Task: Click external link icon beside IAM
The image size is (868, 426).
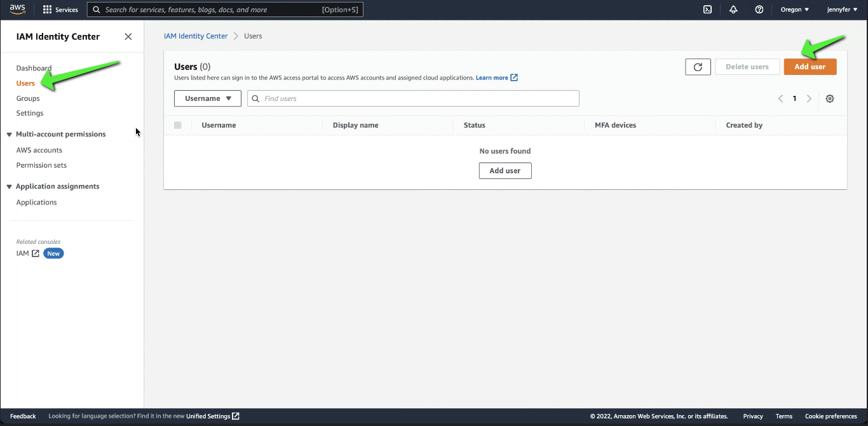Action: [36, 253]
